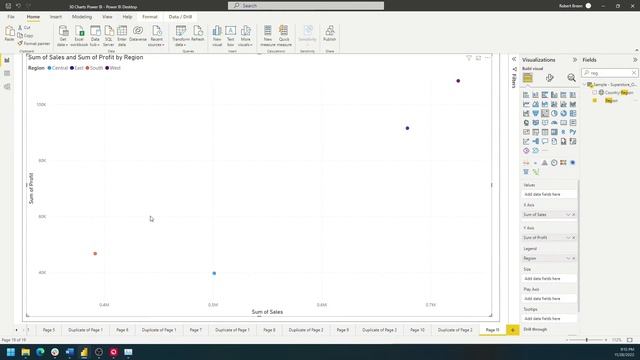Create a Quick measure

coord(284,36)
